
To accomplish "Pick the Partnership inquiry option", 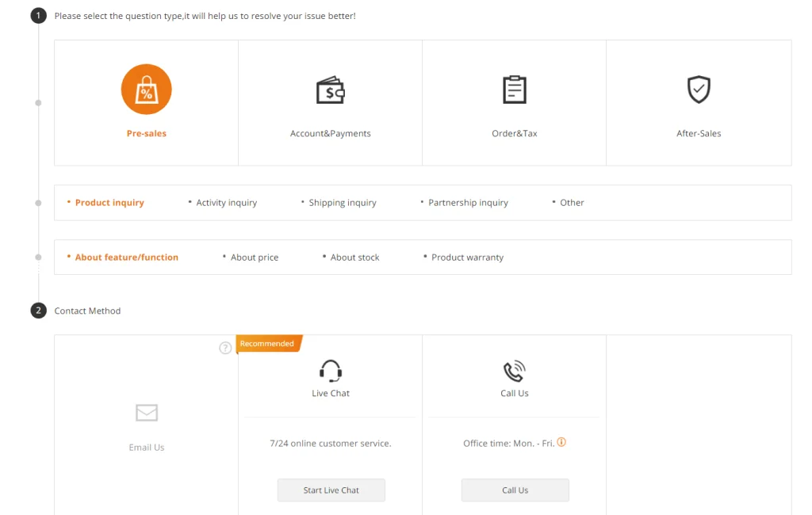I will [468, 203].
